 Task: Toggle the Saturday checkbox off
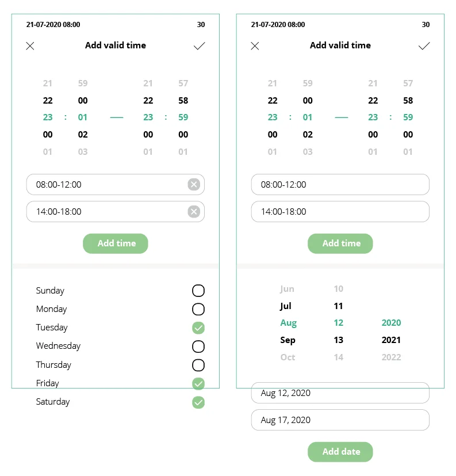point(198,402)
